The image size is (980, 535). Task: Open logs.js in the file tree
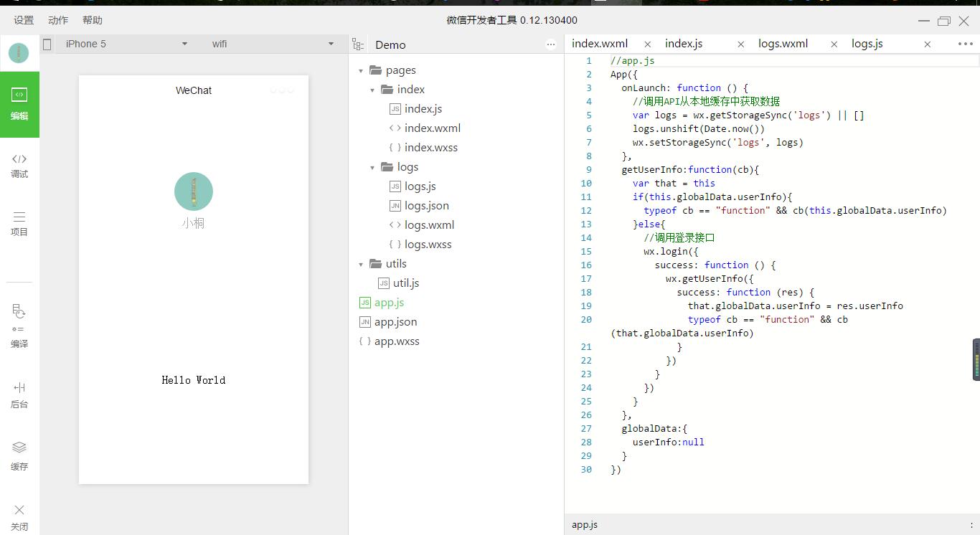click(420, 186)
